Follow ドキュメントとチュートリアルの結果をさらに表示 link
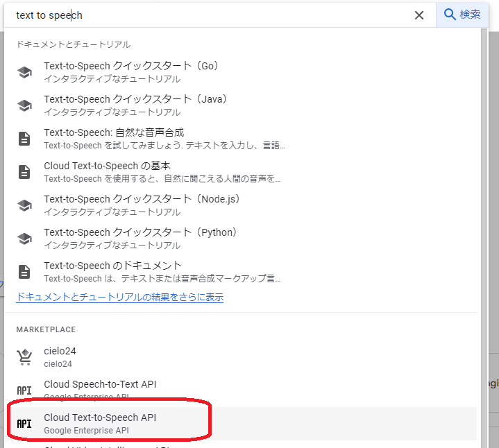 point(119,298)
